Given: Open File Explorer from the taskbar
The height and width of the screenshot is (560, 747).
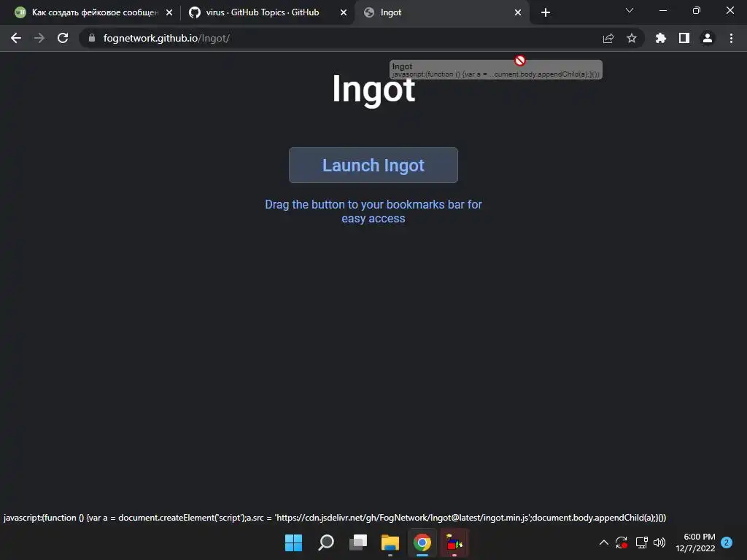Looking at the screenshot, I should pyautogui.click(x=390, y=542).
